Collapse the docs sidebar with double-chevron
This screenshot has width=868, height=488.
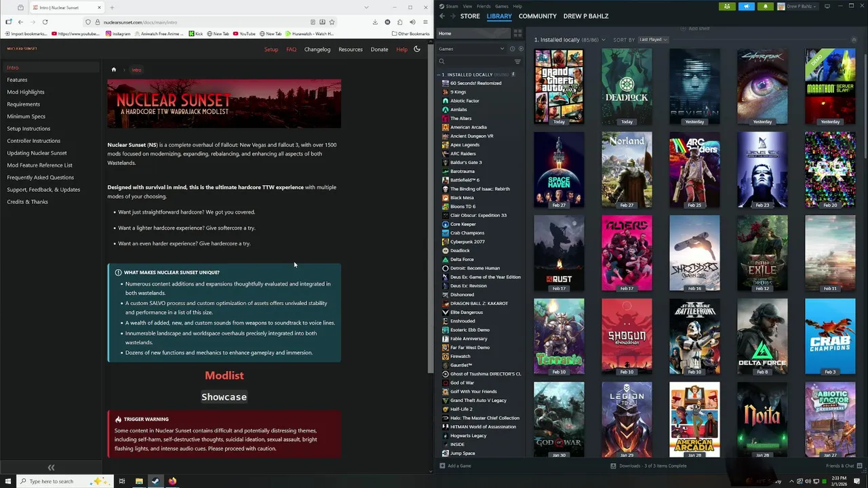click(x=51, y=468)
